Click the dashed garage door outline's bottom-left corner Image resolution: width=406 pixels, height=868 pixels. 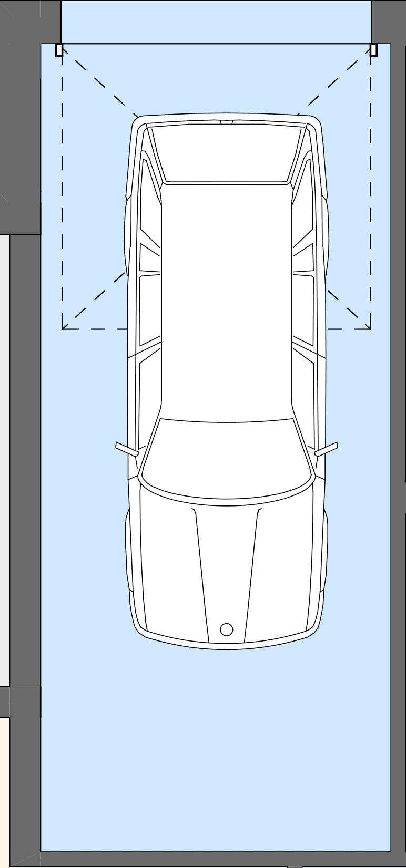point(63,329)
